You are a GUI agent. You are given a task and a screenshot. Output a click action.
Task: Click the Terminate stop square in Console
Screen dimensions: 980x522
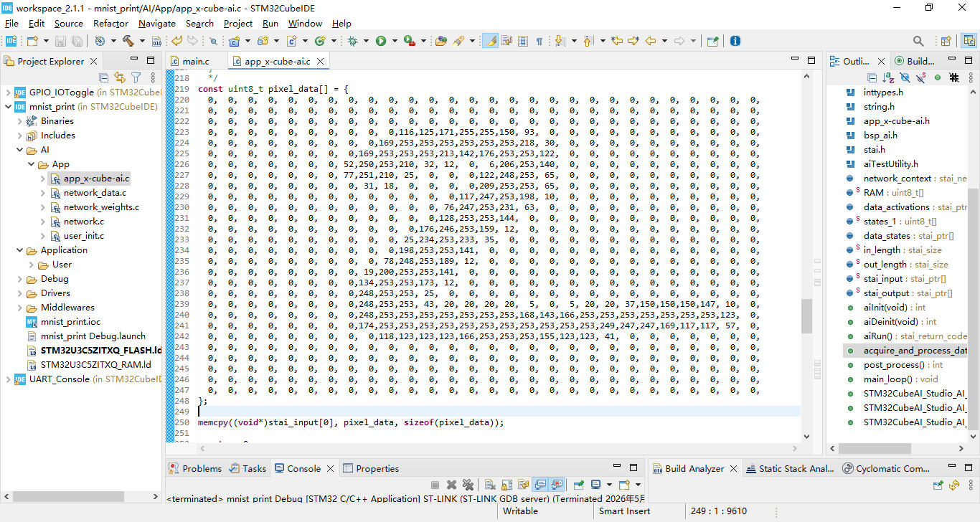click(435, 485)
